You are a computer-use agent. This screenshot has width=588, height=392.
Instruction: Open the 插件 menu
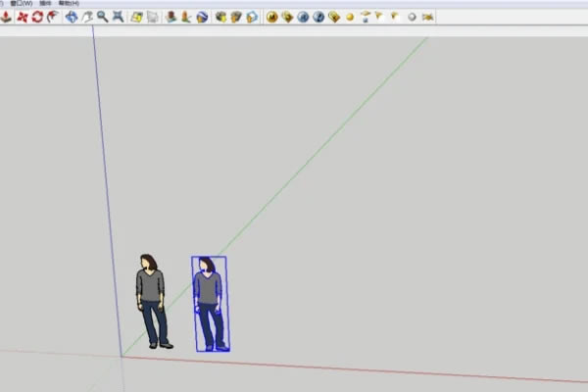46,4
